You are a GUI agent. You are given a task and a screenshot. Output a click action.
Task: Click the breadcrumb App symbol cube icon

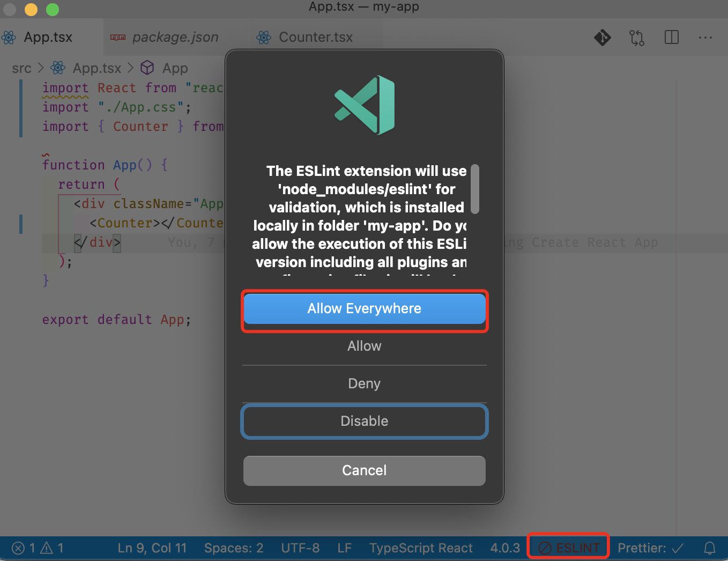pos(147,68)
